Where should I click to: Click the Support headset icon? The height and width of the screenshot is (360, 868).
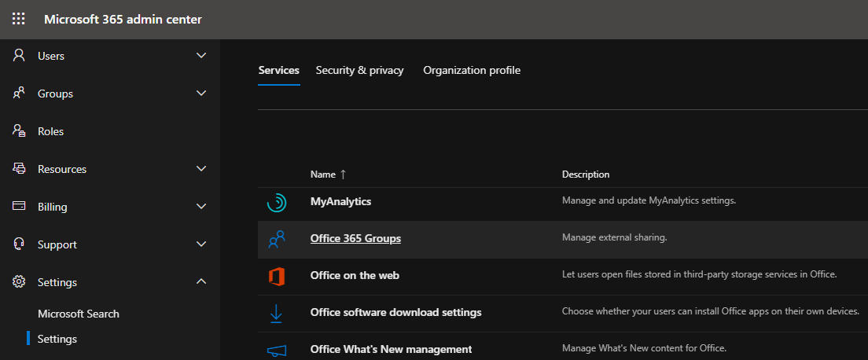point(19,244)
